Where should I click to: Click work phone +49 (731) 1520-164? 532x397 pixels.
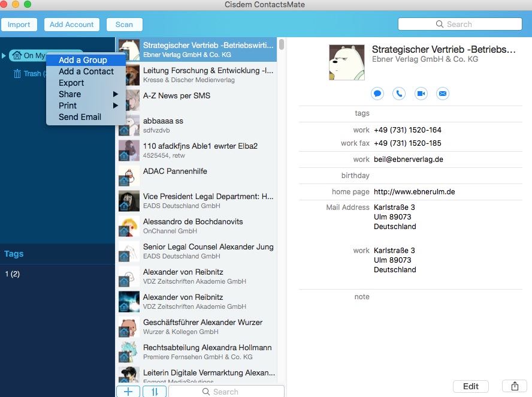[407, 130]
